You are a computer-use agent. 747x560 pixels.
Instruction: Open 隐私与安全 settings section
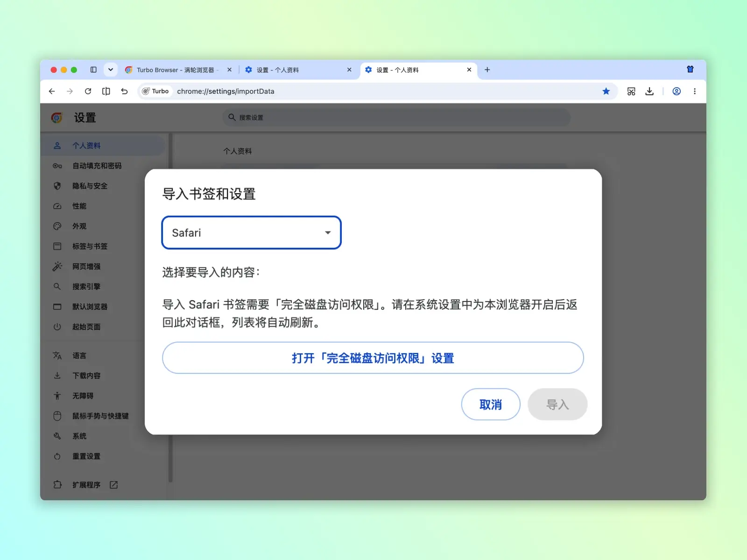pyautogui.click(x=103, y=186)
